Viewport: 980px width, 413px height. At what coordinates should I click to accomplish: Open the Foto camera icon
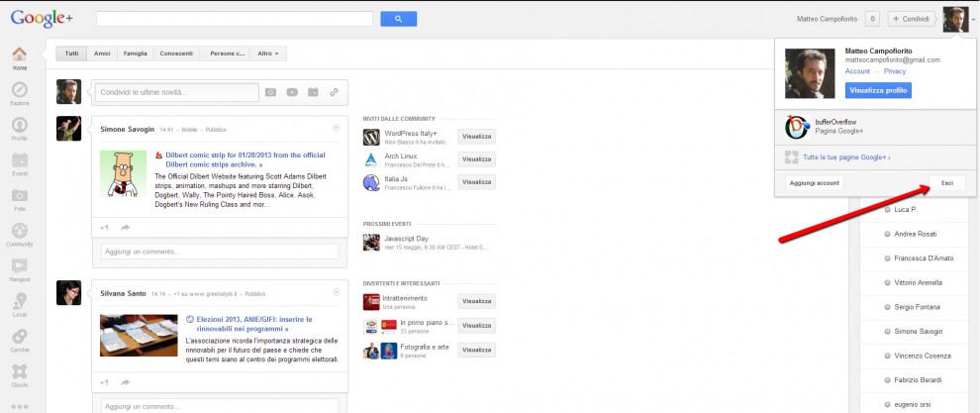tap(20, 195)
